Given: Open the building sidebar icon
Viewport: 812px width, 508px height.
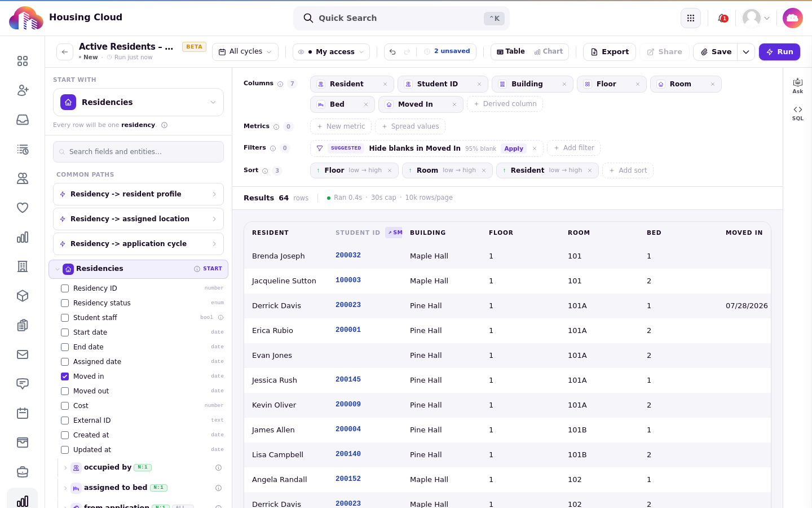Looking at the screenshot, I should click(x=23, y=266).
